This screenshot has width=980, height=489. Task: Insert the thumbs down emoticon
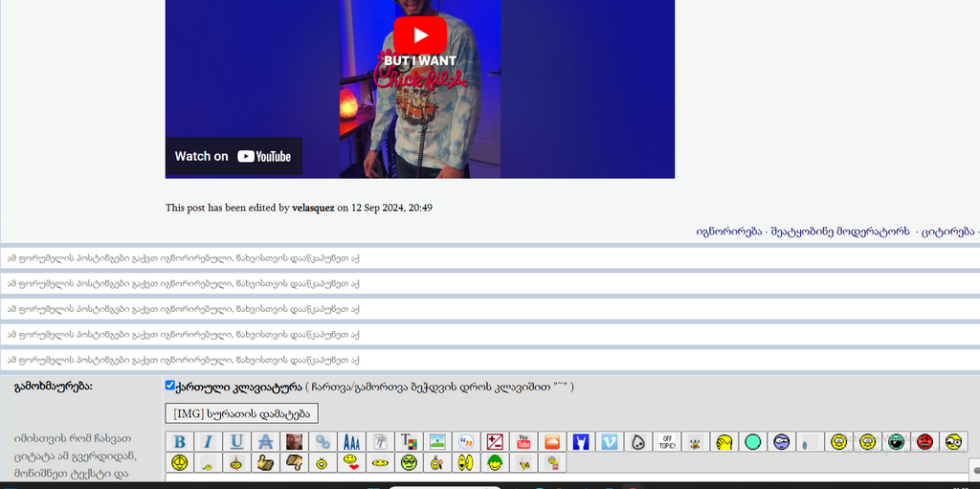[295, 463]
